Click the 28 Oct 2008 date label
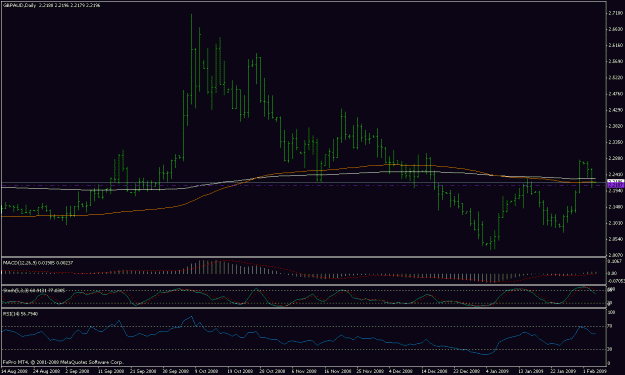 [272, 371]
